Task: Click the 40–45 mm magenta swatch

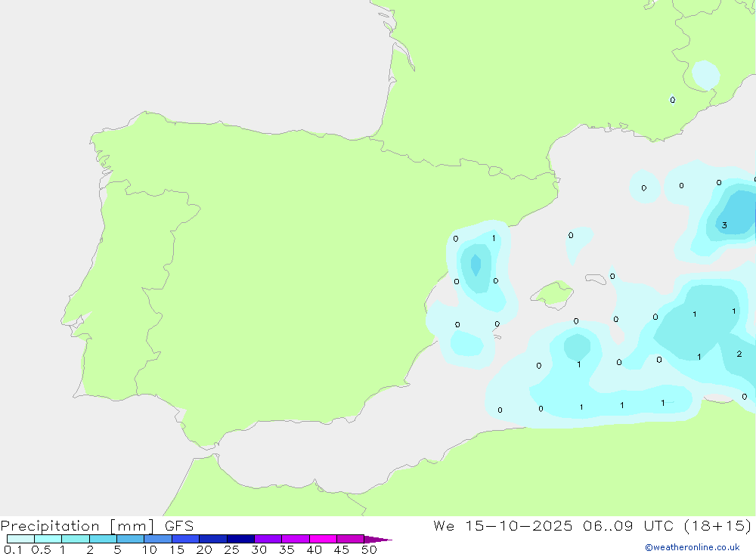Action: click(x=323, y=539)
